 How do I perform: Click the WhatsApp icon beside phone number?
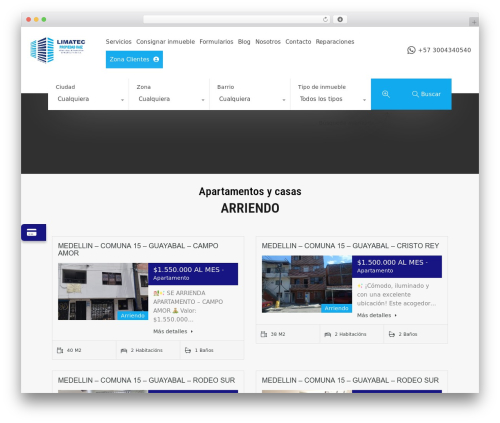click(411, 50)
